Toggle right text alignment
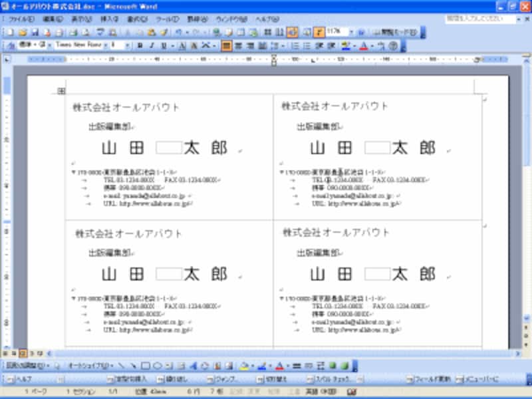This screenshot has width=532, height=399. (251, 45)
